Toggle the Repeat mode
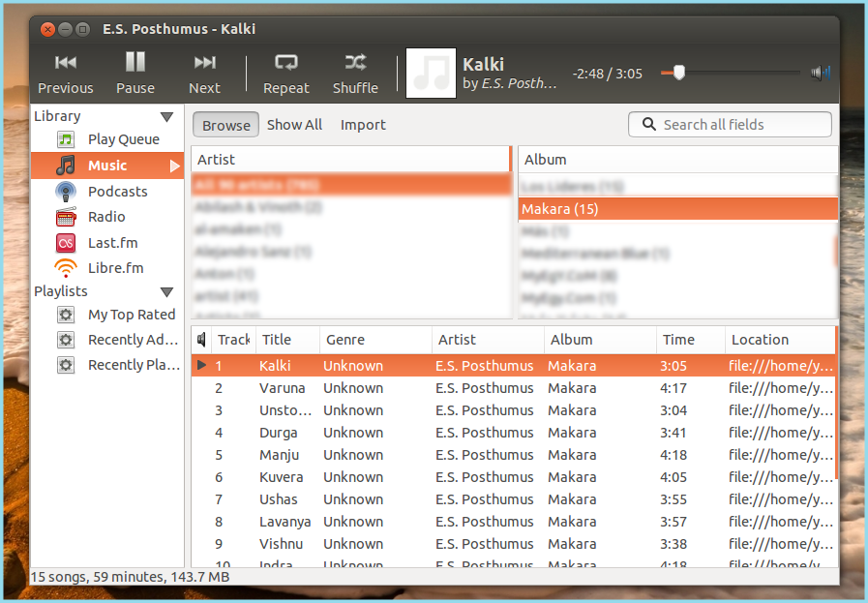This screenshot has width=868, height=603. pos(286,74)
